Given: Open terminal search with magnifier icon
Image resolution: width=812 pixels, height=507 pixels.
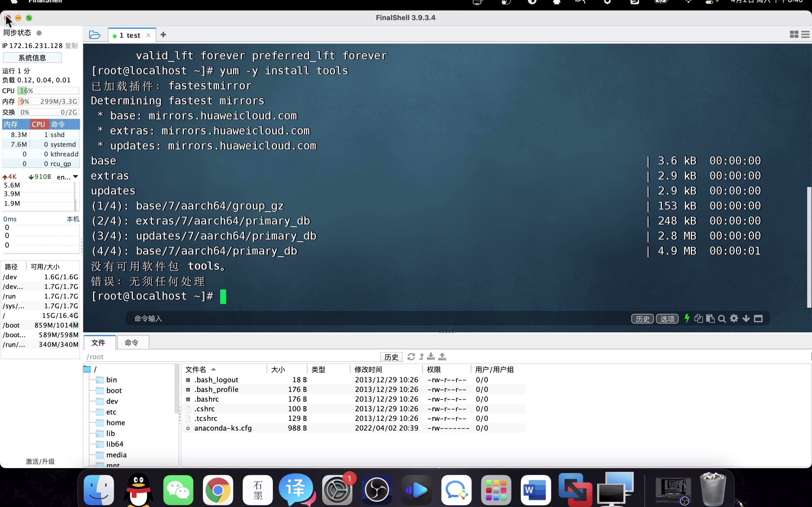Looking at the screenshot, I should tap(722, 319).
